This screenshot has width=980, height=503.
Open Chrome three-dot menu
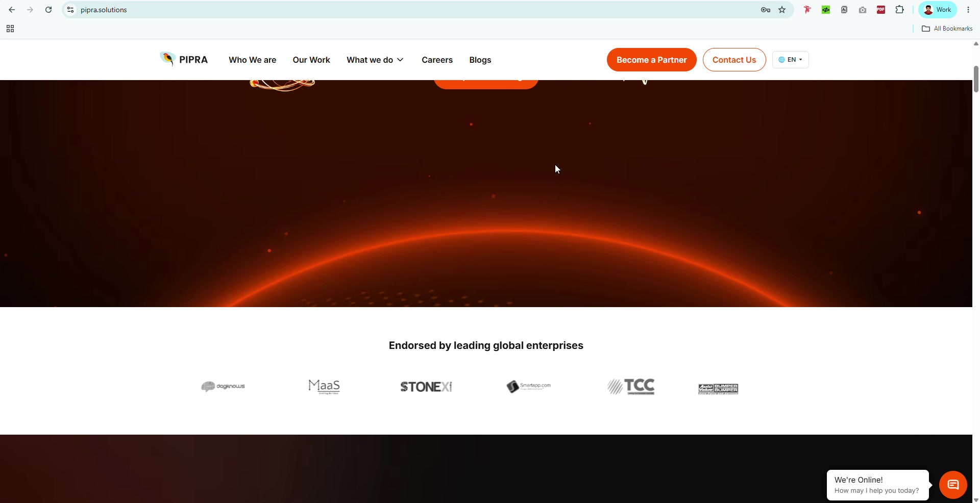pyautogui.click(x=968, y=10)
